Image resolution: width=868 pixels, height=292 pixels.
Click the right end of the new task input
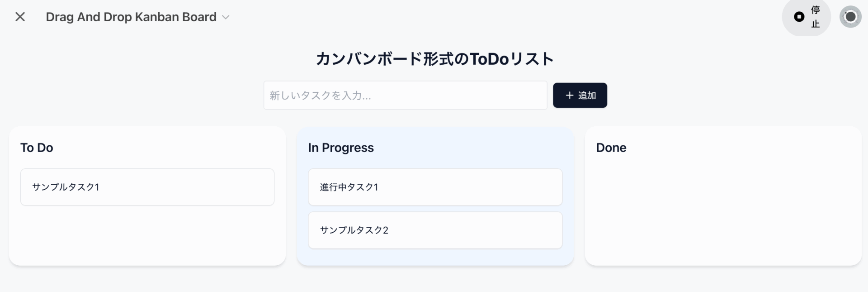[533, 96]
